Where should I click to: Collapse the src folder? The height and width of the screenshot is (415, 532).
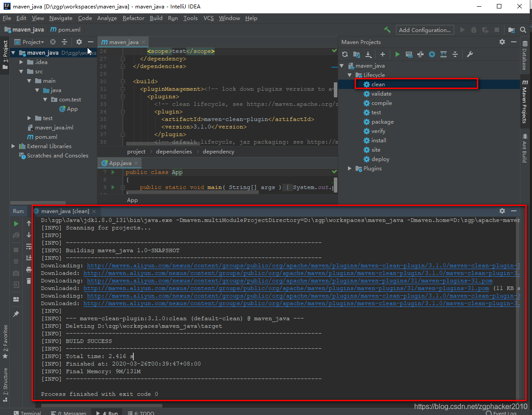tap(21, 71)
